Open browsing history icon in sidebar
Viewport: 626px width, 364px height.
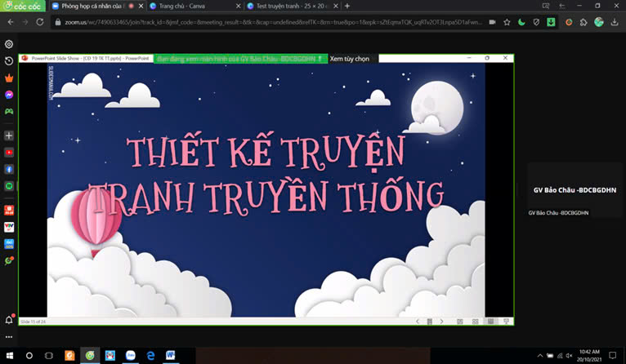click(9, 61)
